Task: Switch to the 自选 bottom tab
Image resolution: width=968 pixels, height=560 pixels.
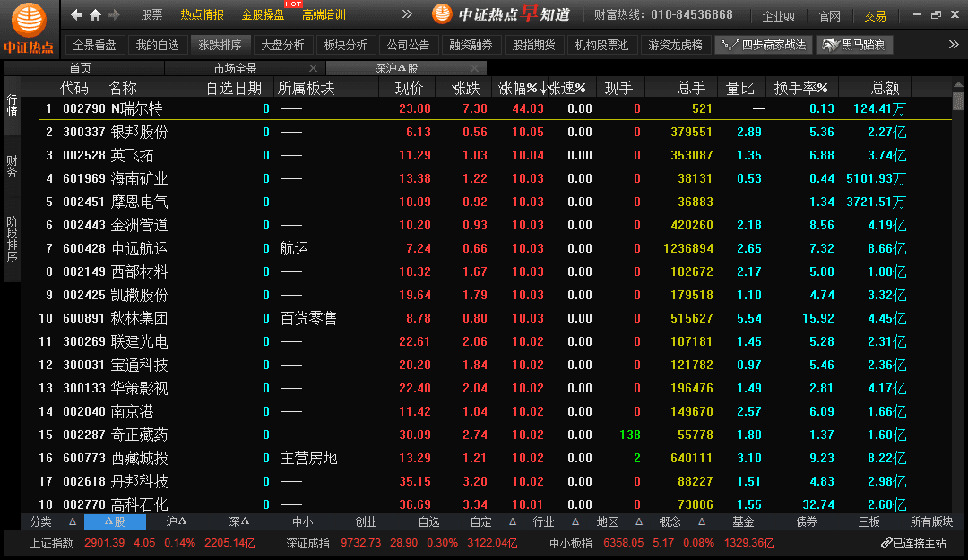Action: point(429,521)
